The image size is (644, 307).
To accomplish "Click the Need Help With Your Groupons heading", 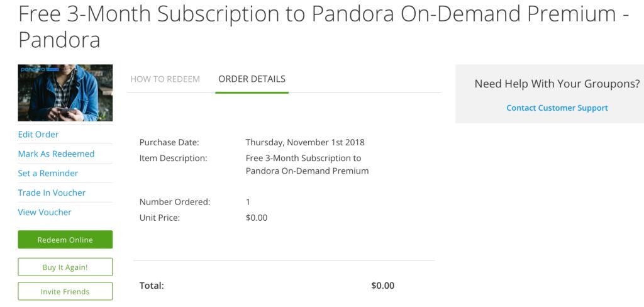I will click(x=557, y=84).
